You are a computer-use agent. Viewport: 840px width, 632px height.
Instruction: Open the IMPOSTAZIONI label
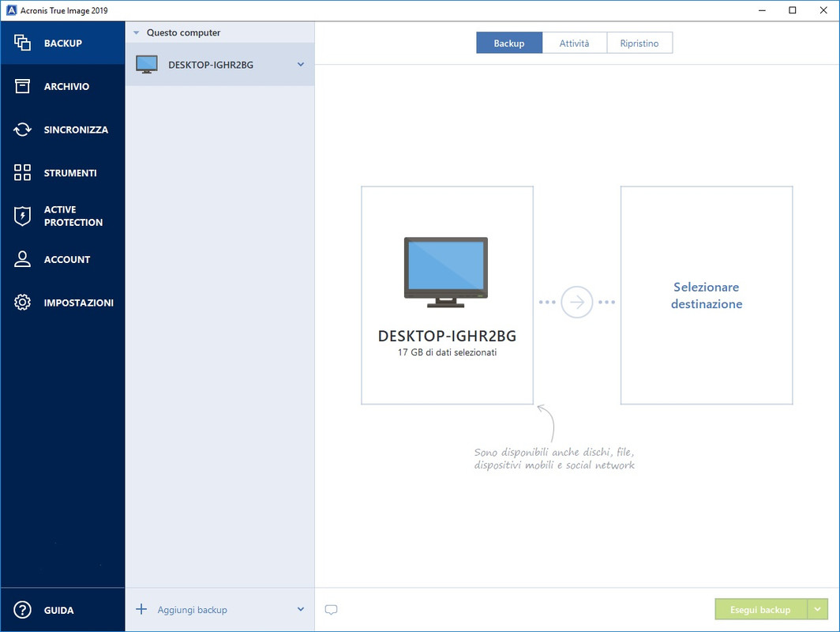pos(79,303)
